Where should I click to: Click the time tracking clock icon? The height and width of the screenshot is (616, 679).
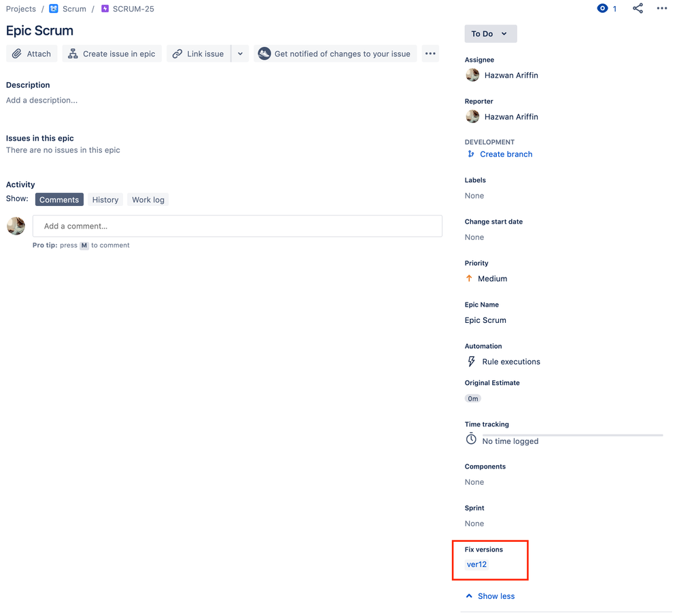point(471,439)
